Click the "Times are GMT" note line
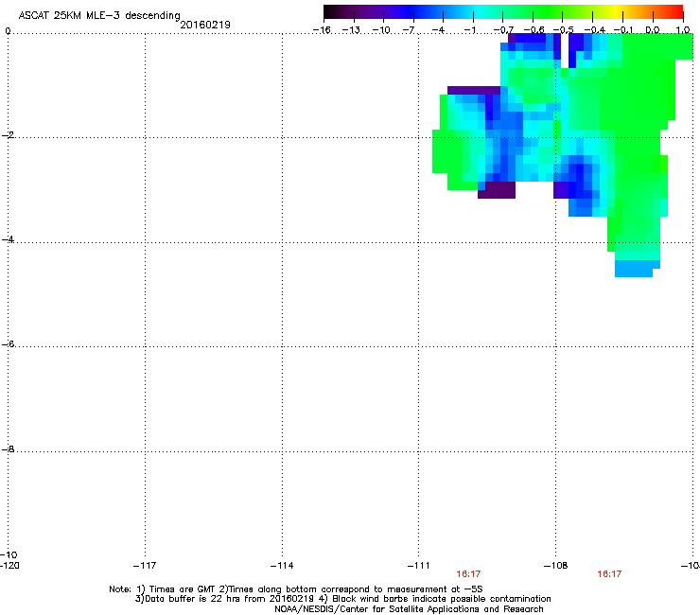700x615 pixels. tap(296, 589)
